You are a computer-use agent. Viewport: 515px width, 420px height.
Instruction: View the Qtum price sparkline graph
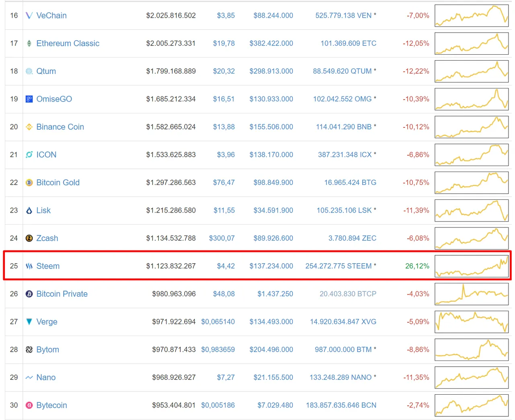pyautogui.click(x=472, y=71)
